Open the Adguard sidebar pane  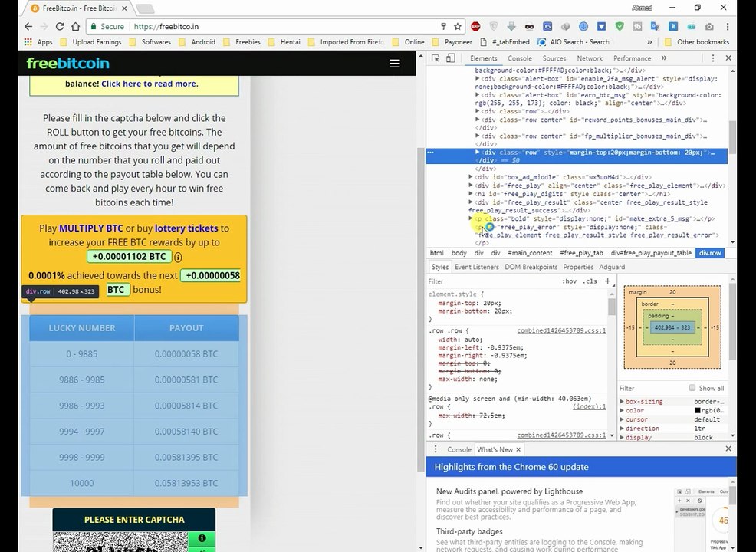[612, 267]
